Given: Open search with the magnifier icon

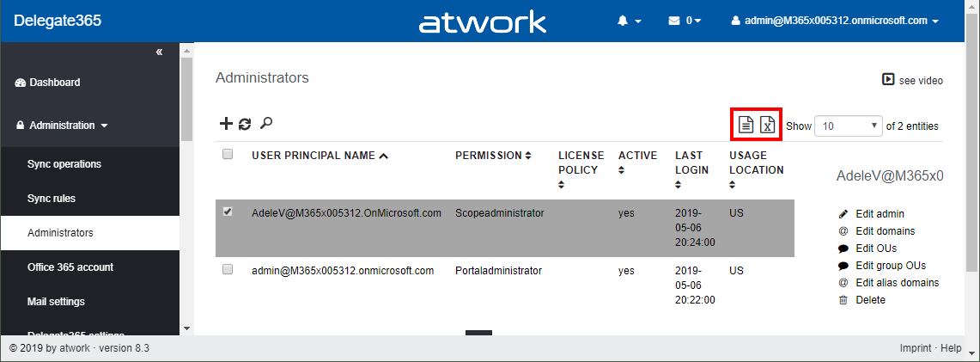Looking at the screenshot, I should (x=266, y=124).
